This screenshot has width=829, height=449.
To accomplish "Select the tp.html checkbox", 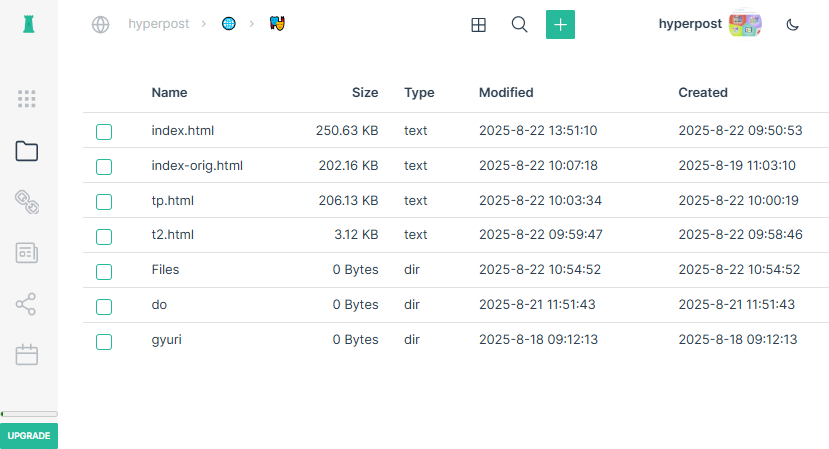I will pyautogui.click(x=104, y=201).
